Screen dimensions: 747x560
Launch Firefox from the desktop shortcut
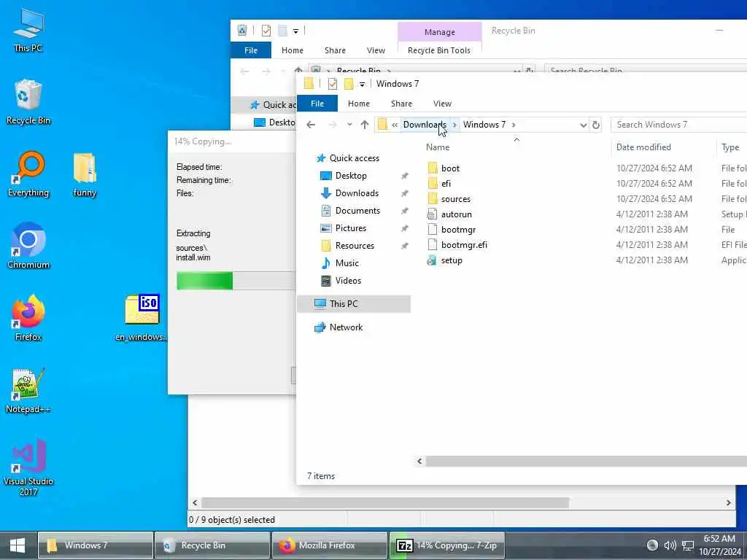tap(28, 318)
